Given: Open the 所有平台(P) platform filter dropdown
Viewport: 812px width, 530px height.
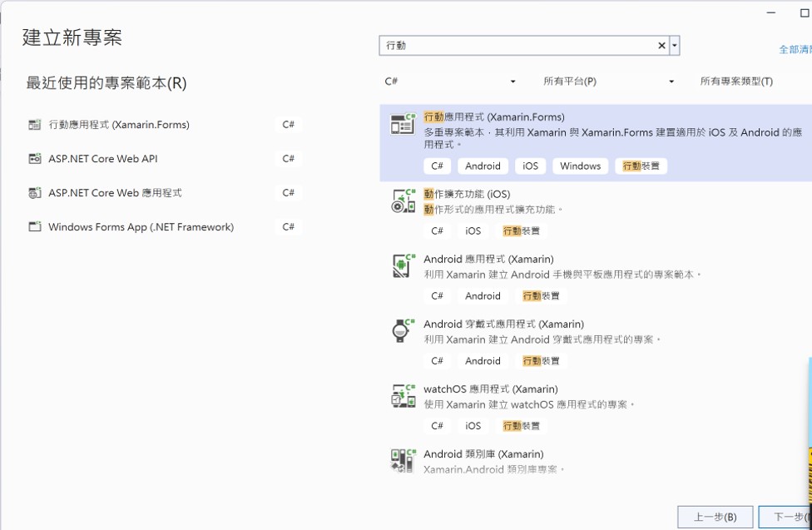Looking at the screenshot, I should [608, 82].
